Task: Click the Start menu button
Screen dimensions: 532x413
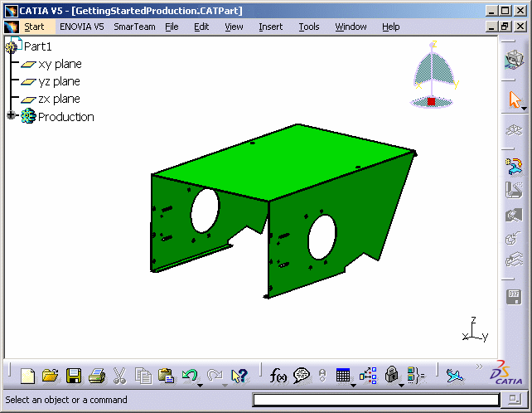Action: [x=34, y=27]
